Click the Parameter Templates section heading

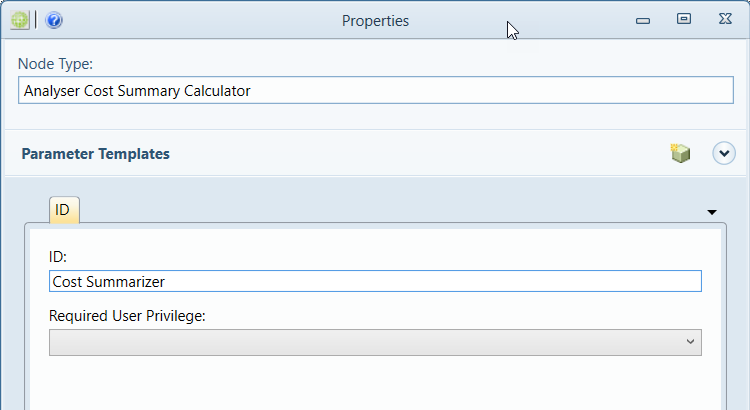[96, 154]
